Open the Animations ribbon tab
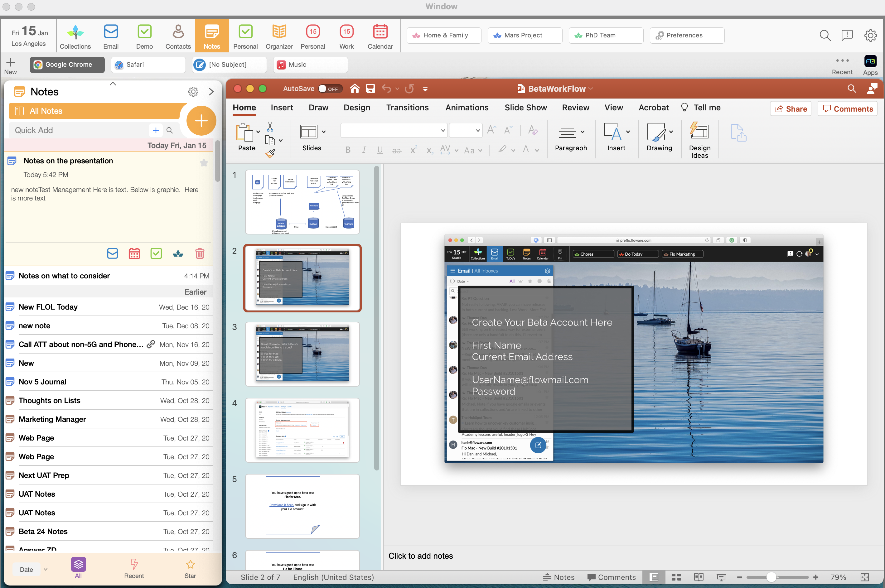 (x=467, y=108)
